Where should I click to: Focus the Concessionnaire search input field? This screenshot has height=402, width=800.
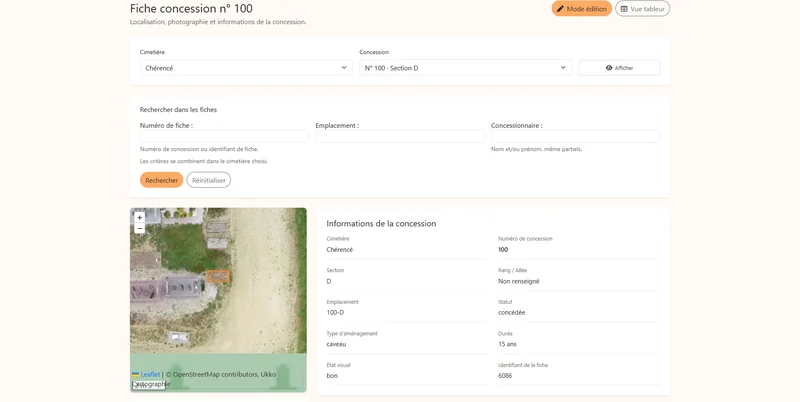point(575,136)
